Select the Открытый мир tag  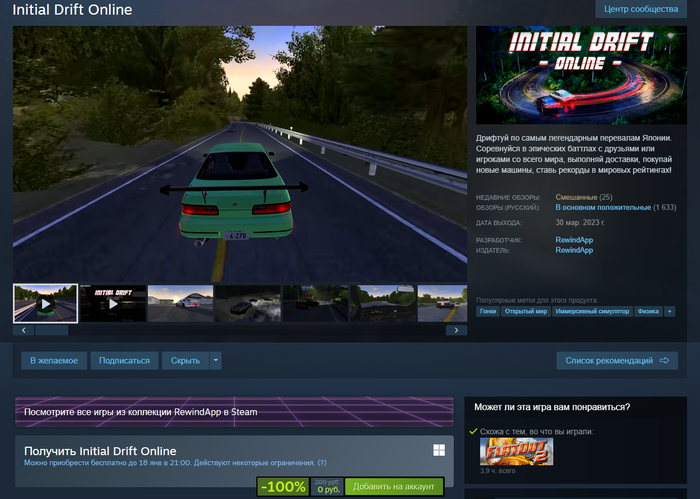coord(525,311)
